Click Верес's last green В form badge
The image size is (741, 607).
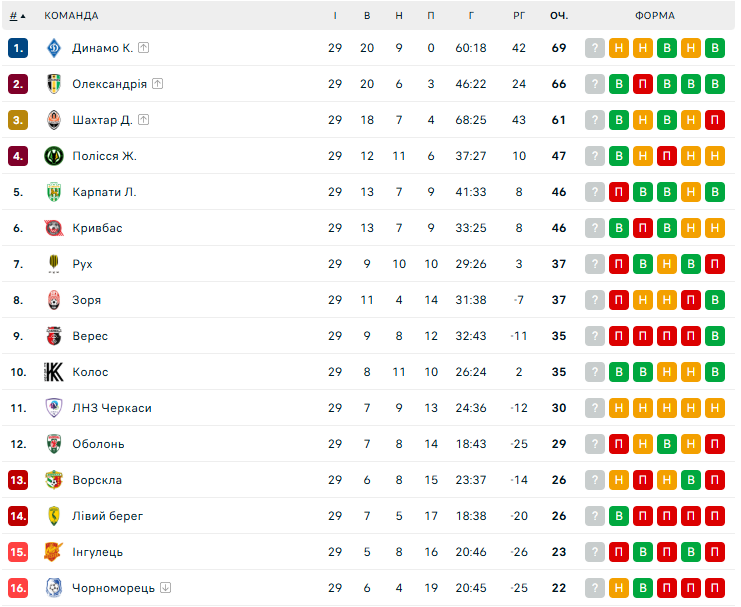pos(715,336)
